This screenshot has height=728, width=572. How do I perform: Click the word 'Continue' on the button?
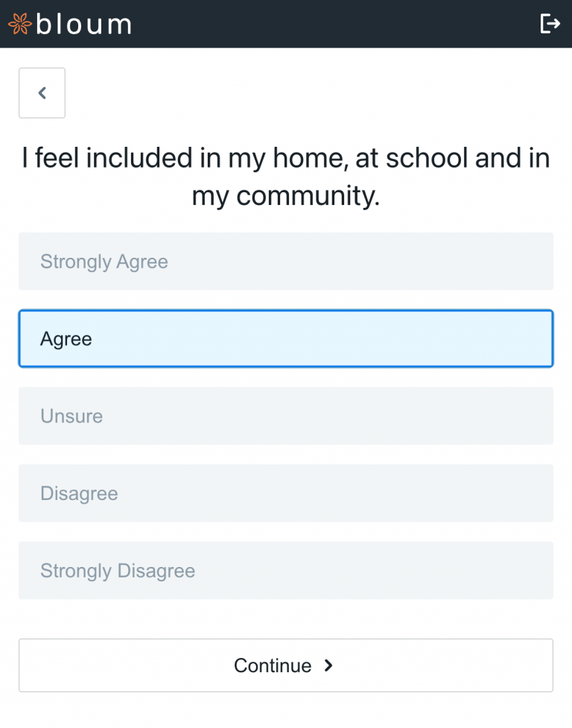click(x=273, y=665)
